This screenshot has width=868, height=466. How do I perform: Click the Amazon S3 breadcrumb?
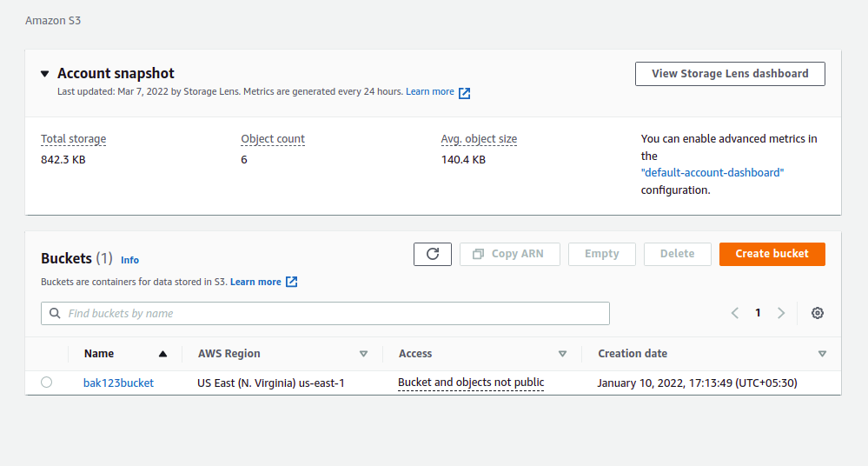(54, 20)
